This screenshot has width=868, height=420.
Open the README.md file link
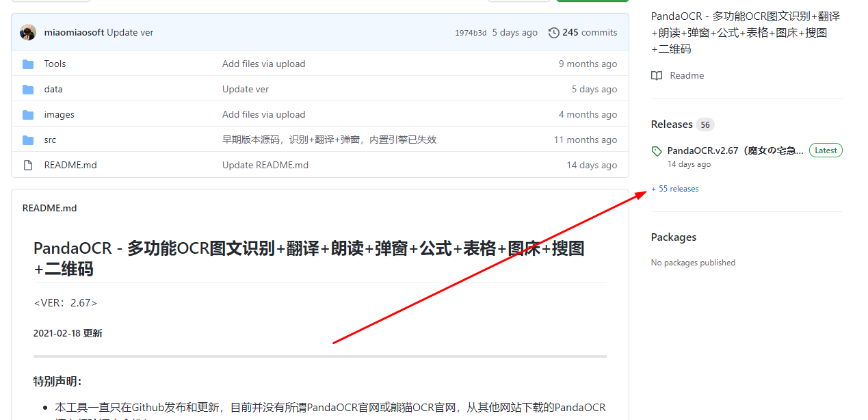pyautogui.click(x=70, y=165)
